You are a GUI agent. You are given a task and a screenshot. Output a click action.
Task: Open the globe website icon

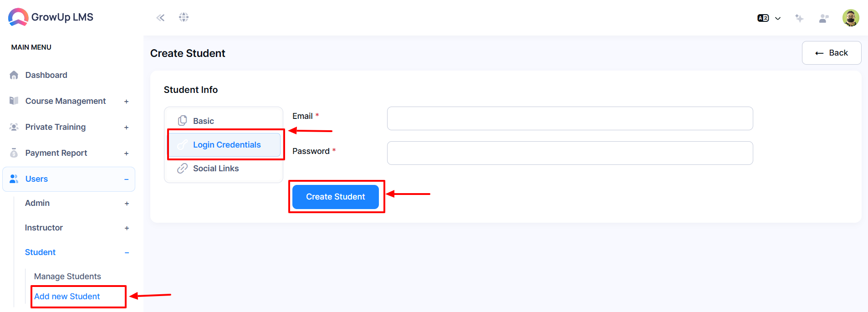tap(184, 17)
